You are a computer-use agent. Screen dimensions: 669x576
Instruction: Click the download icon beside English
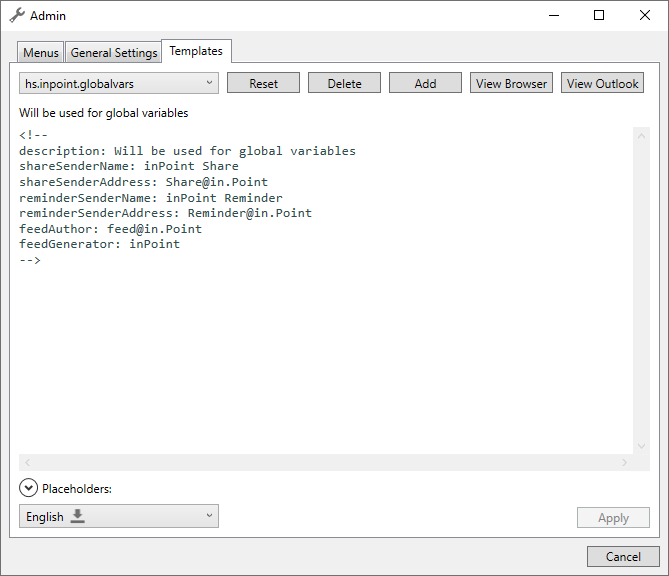pos(78,517)
